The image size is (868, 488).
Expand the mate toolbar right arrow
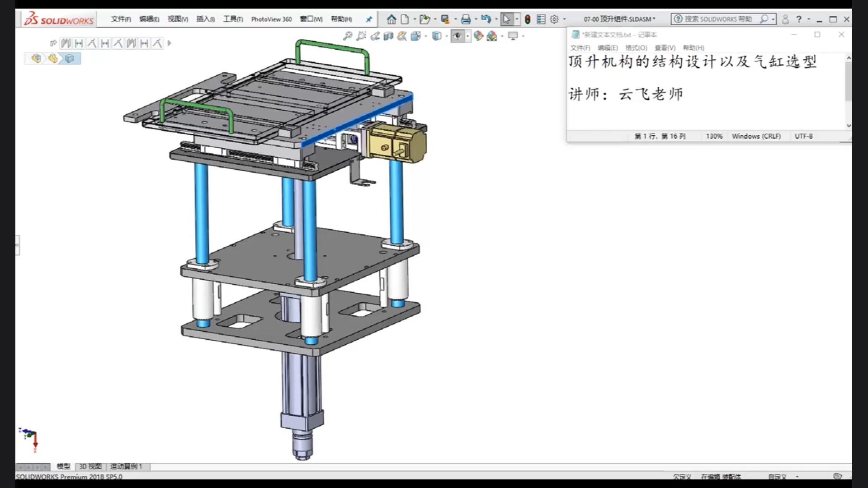pos(170,43)
